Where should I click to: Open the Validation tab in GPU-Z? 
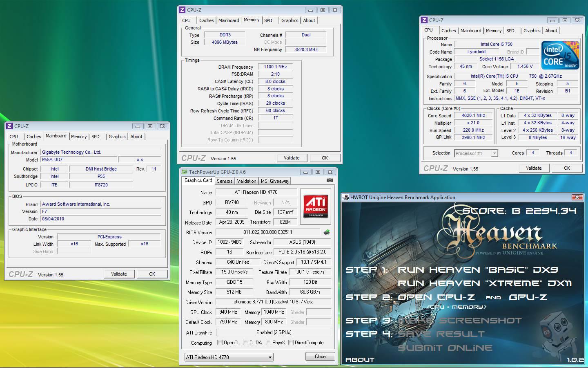click(x=247, y=181)
